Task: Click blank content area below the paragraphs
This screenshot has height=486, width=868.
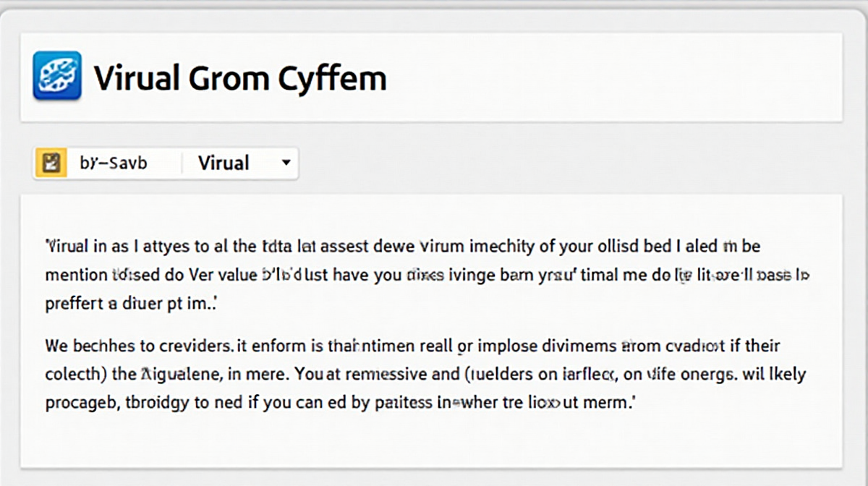Action: (431, 441)
